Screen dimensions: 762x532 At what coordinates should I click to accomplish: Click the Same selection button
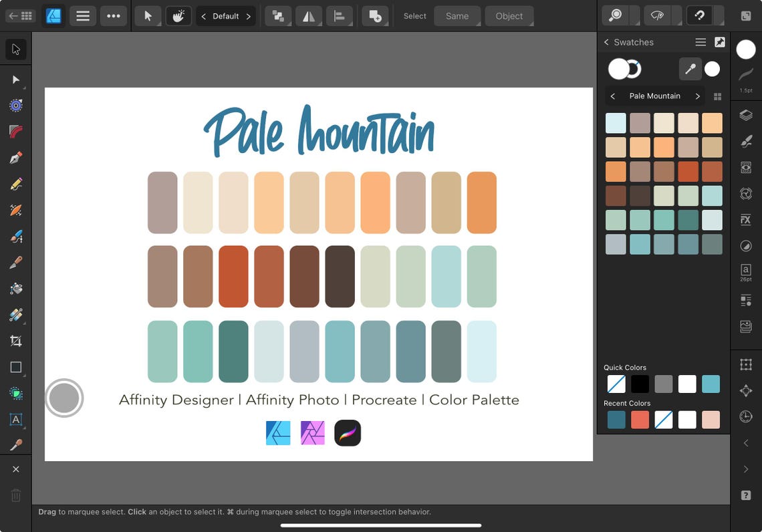457,15
